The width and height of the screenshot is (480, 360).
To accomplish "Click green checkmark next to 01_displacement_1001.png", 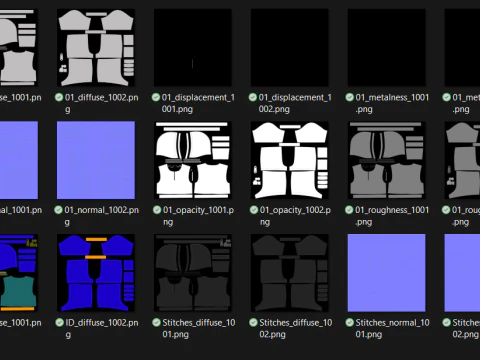I will [x=156, y=97].
